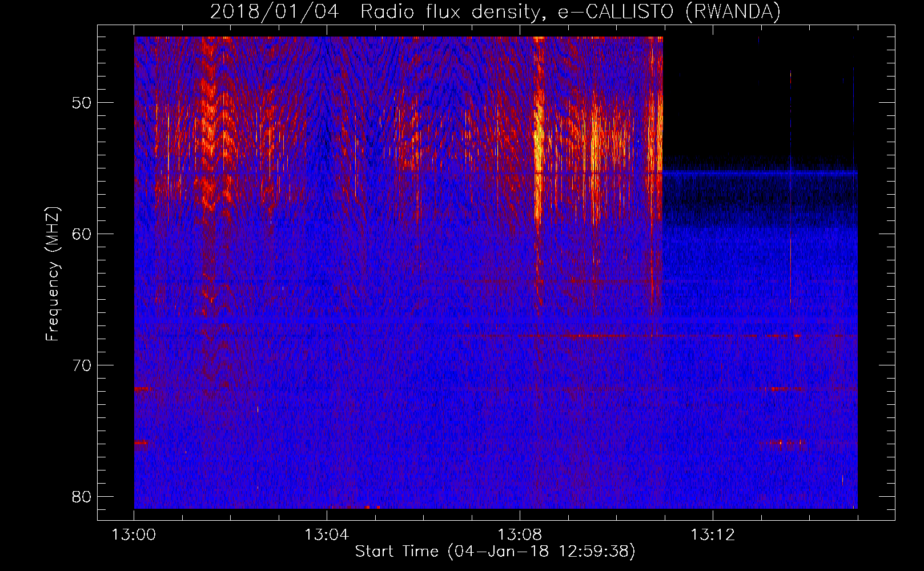Screen dimensions: 924x571
Task: Click the 60 frequency tick label
Action: [x=82, y=234]
